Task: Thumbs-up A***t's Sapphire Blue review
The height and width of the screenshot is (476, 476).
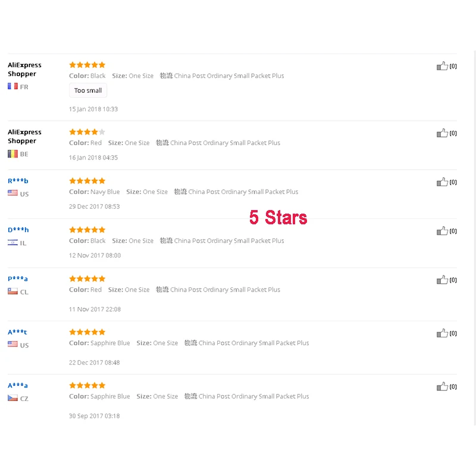Action: [x=442, y=333]
